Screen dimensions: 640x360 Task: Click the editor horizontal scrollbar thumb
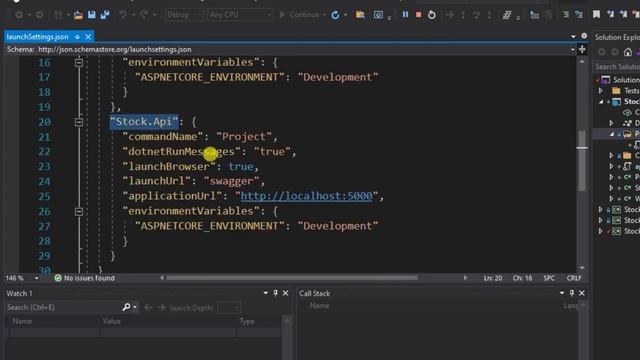click(x=292, y=278)
